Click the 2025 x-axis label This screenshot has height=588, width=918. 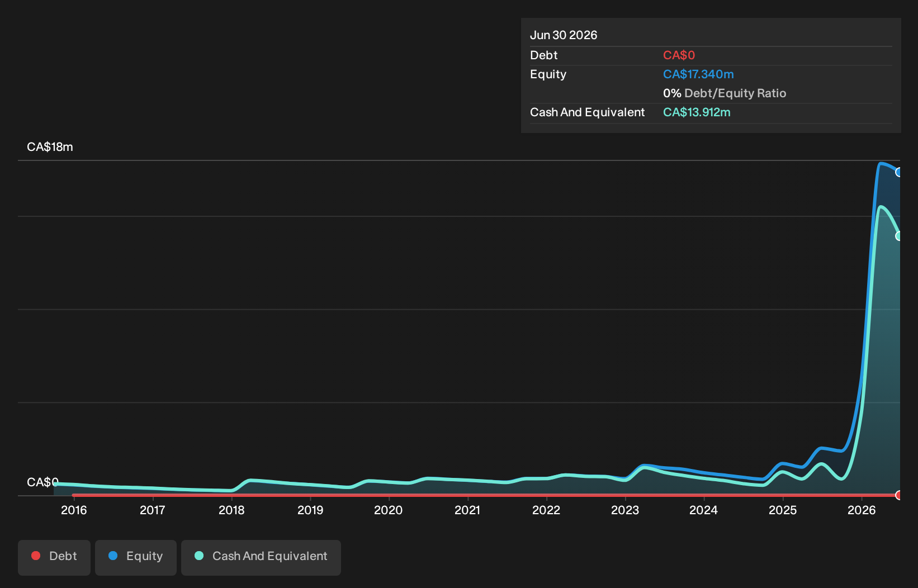pyautogui.click(x=783, y=510)
